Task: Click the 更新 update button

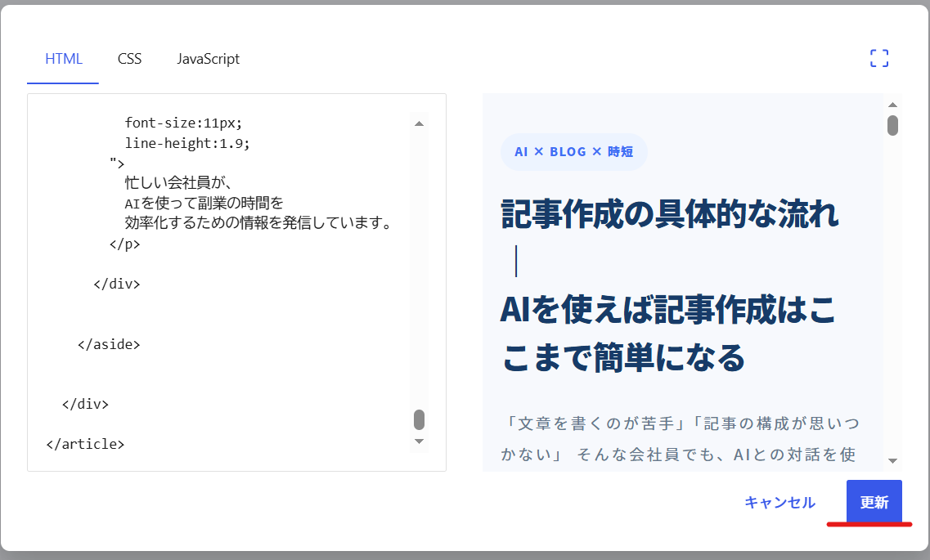Action: (874, 502)
